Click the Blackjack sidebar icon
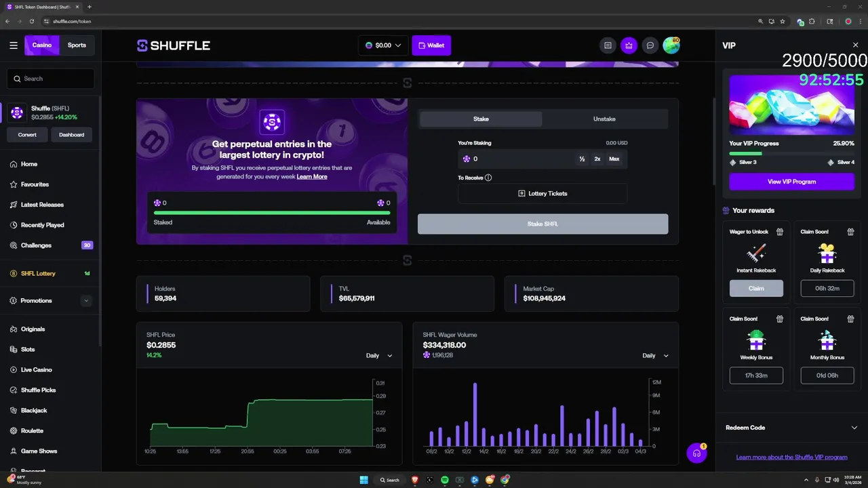The image size is (868, 488). (14, 411)
